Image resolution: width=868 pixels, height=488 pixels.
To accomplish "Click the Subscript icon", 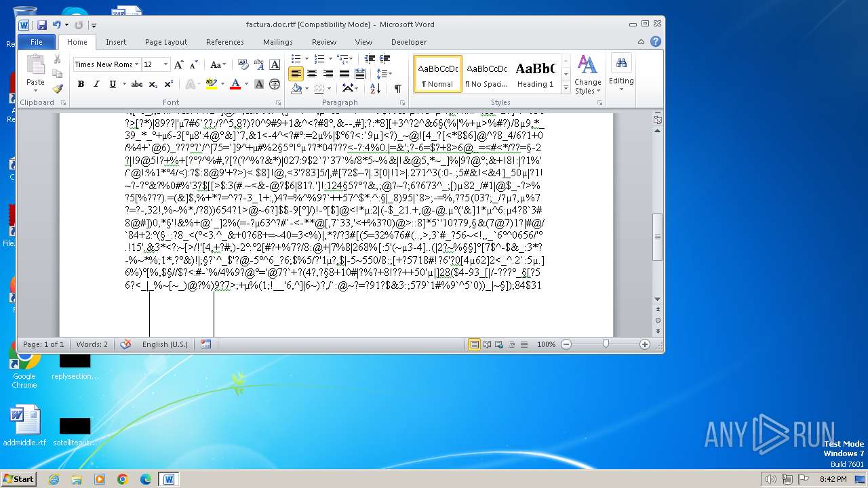I will coord(153,84).
